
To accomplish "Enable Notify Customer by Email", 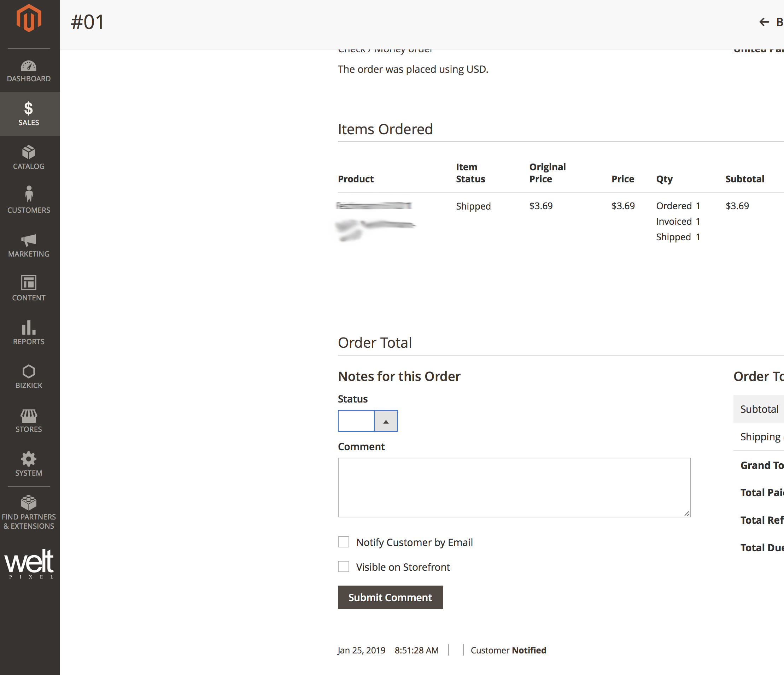I will 344,542.
